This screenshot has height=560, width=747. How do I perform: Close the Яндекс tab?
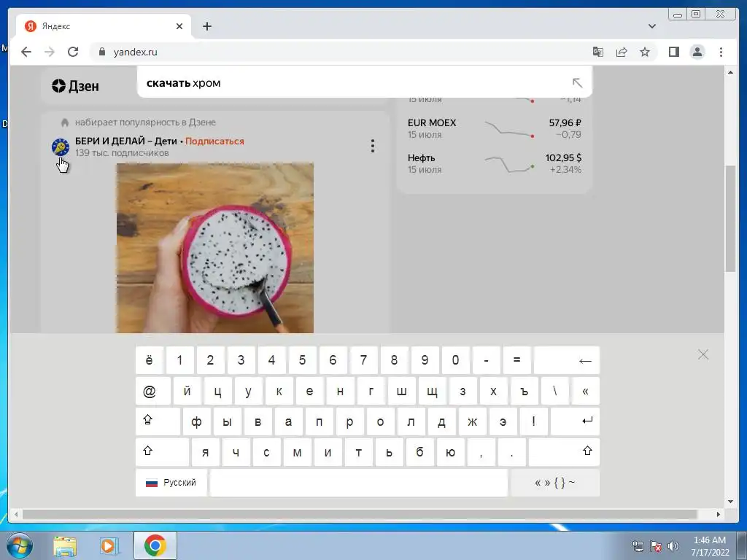[179, 26]
